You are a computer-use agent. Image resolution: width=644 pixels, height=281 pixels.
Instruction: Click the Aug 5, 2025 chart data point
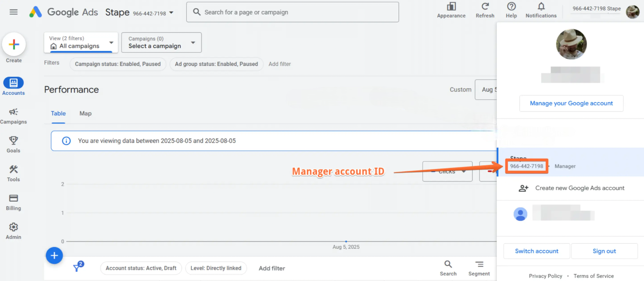(x=346, y=241)
